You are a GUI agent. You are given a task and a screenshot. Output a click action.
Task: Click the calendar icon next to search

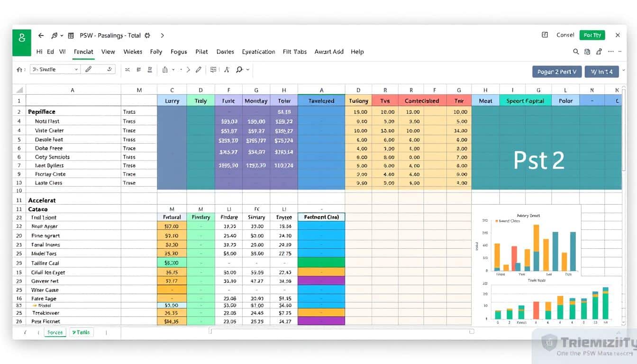click(587, 52)
